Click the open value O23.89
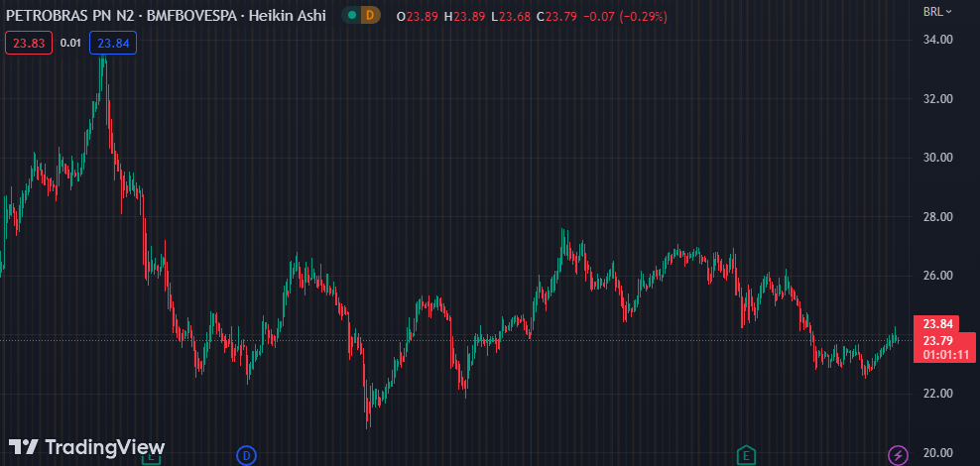This screenshot has height=466, width=980. tap(418, 16)
